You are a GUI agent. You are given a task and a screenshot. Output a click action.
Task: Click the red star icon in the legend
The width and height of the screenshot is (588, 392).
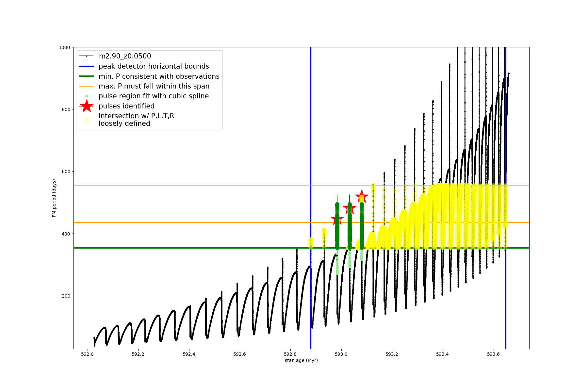tap(87, 106)
